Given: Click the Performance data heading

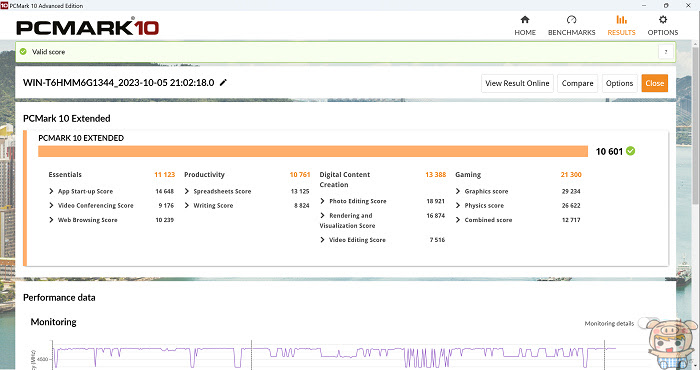Looking at the screenshot, I should pos(59,298).
